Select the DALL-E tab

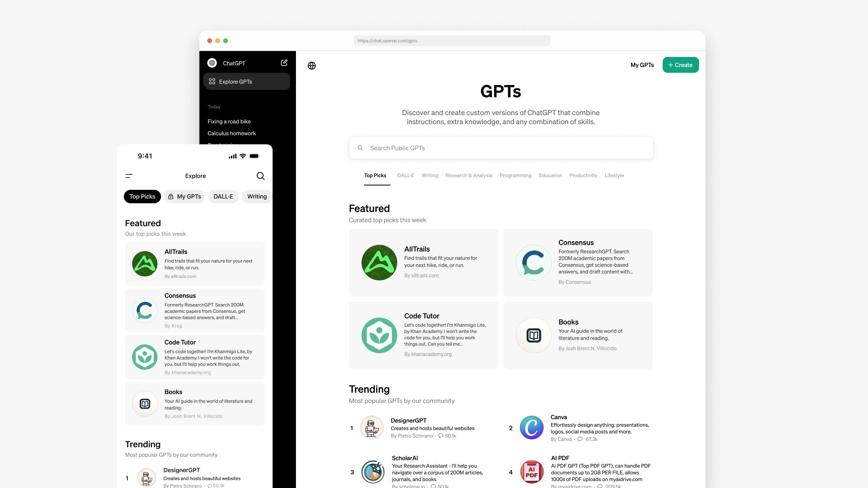406,175
